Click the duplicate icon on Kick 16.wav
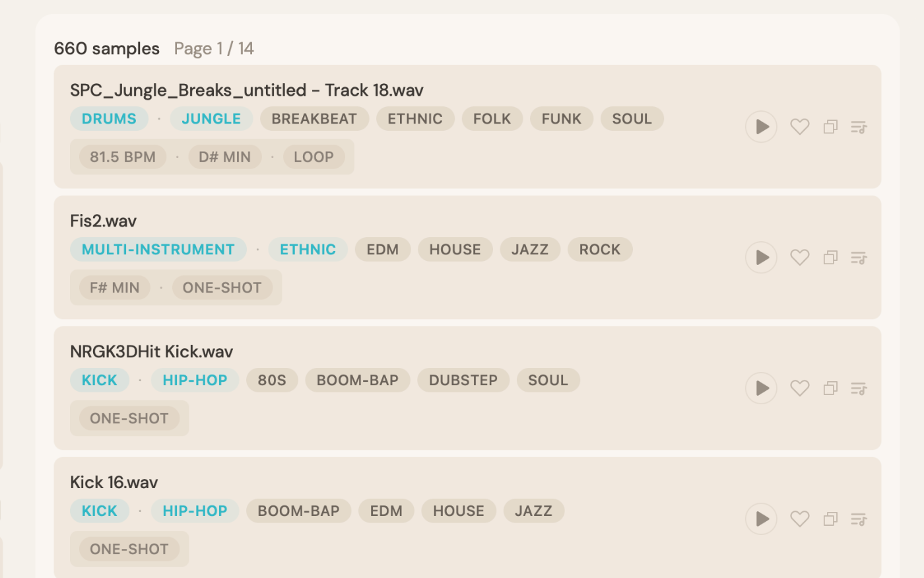Image resolution: width=924 pixels, height=578 pixels. click(830, 519)
